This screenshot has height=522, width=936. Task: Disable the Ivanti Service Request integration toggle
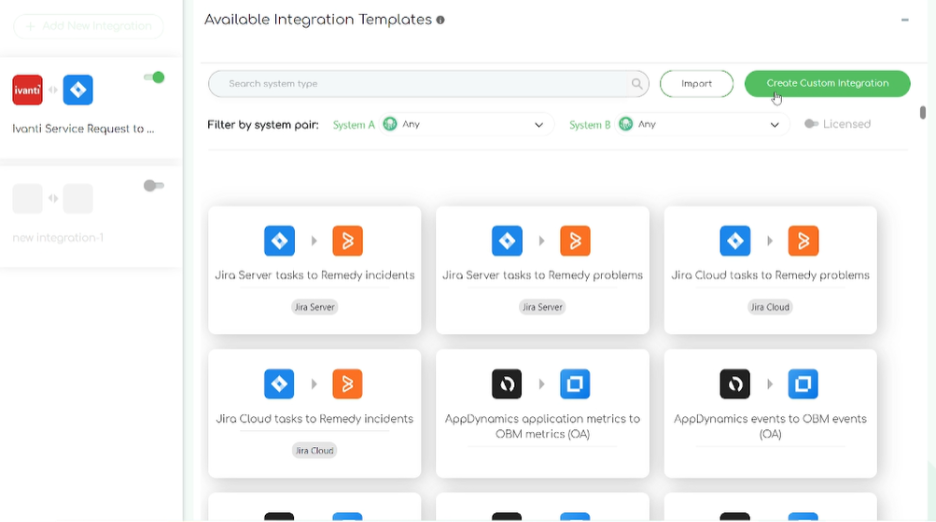pos(154,77)
